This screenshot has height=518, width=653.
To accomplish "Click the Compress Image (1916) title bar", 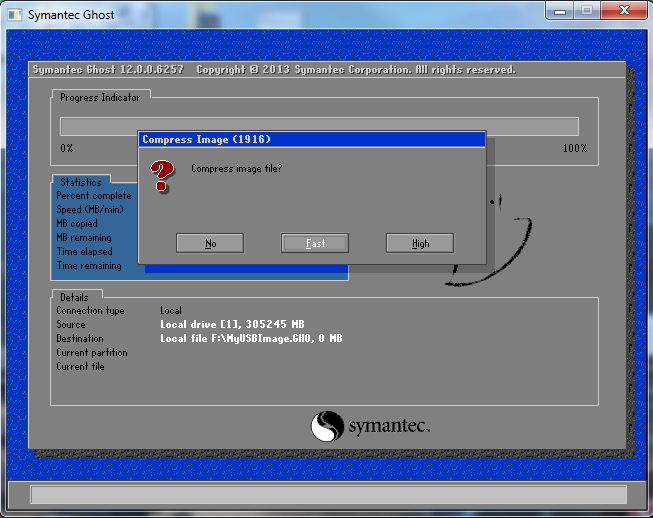I will pos(312,139).
